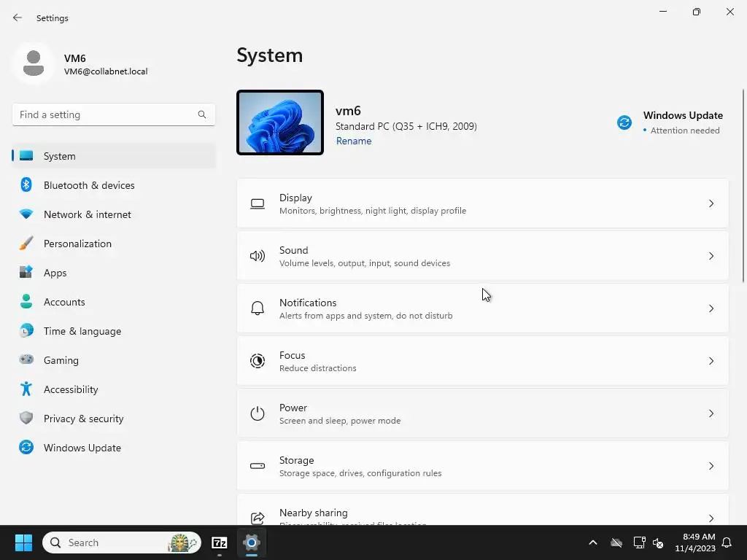747x560 pixels.
Task: Click the Accounts person icon in sidebar
Action: click(x=26, y=301)
